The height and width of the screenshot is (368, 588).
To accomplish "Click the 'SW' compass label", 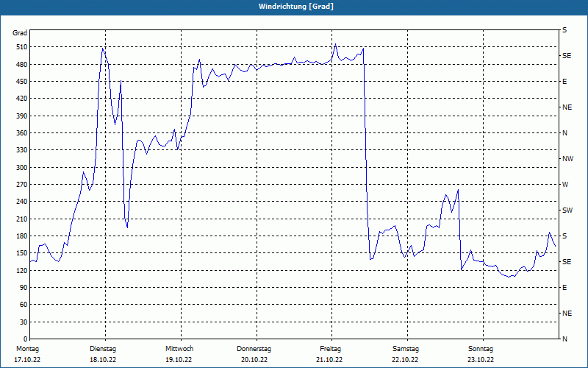I will point(567,210).
